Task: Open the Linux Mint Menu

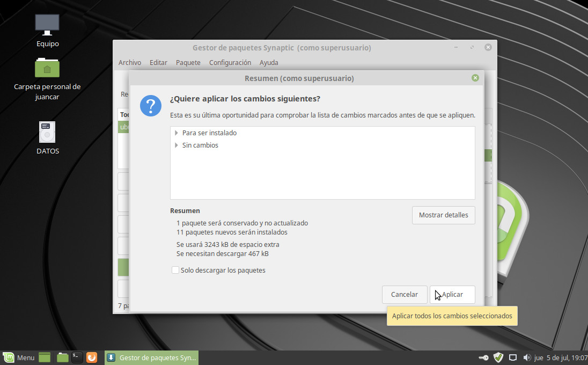Action: pyautogui.click(x=19, y=357)
